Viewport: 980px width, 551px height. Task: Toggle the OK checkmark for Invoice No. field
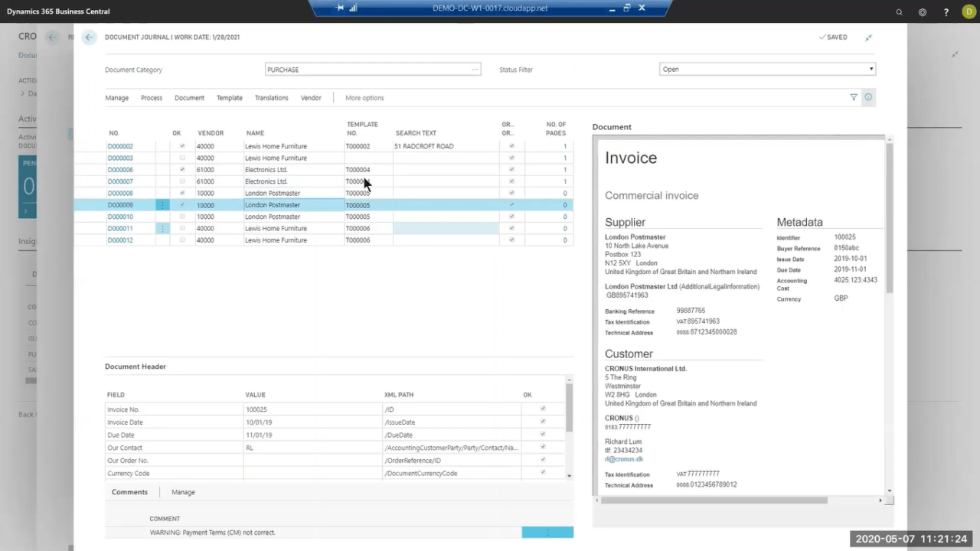point(542,409)
